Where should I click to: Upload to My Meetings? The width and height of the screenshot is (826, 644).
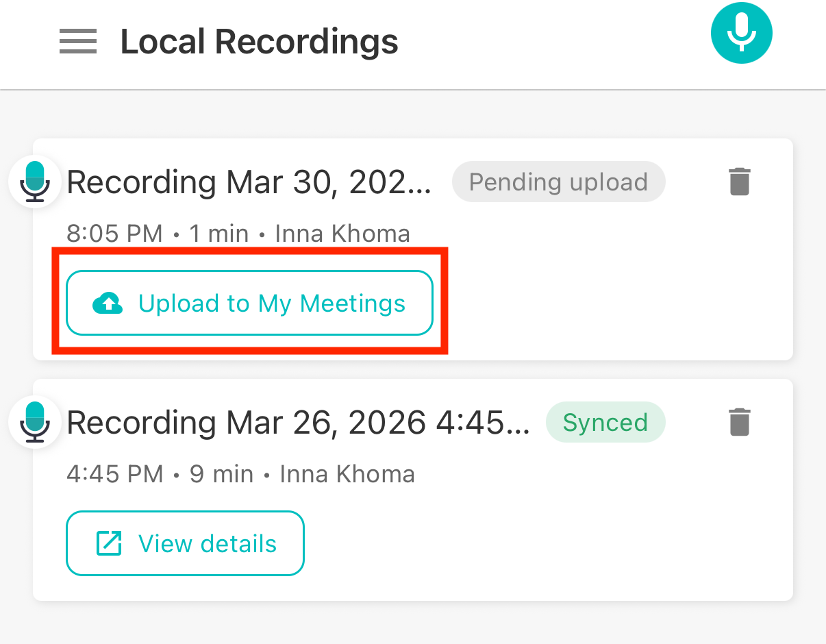[250, 303]
